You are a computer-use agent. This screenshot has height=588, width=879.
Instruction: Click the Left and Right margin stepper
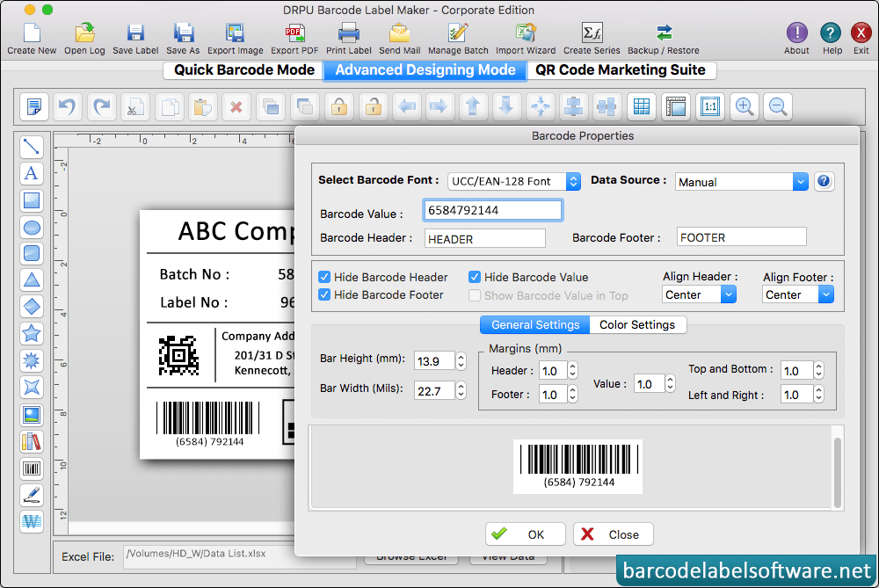[818, 394]
